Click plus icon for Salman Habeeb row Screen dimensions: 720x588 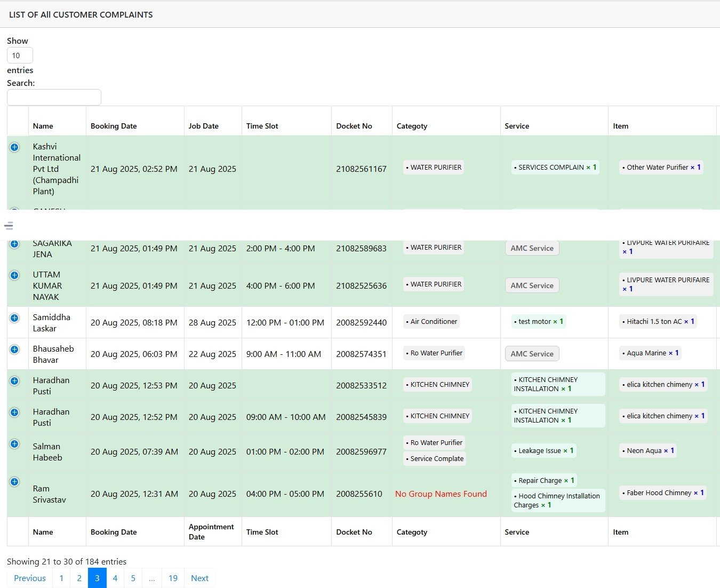point(14,444)
